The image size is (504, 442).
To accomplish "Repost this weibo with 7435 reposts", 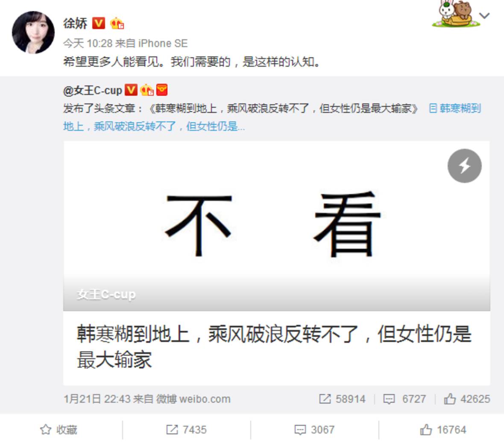I will (186, 430).
